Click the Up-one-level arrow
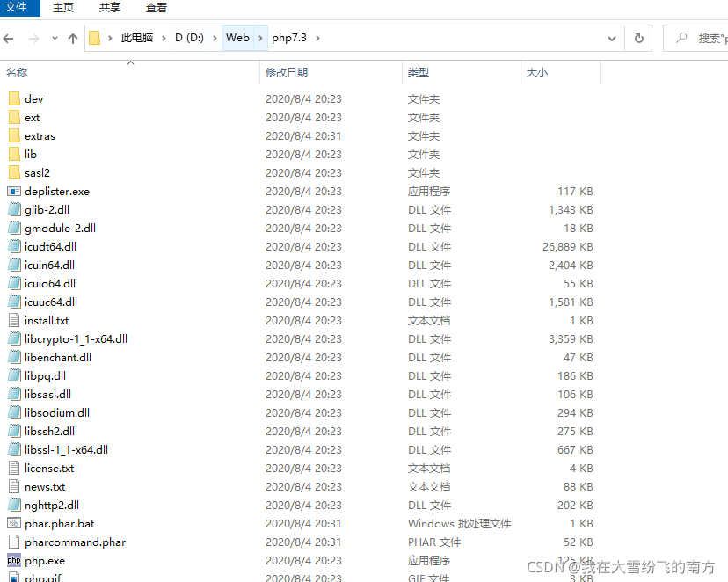The height and width of the screenshot is (582, 728). pos(72,38)
